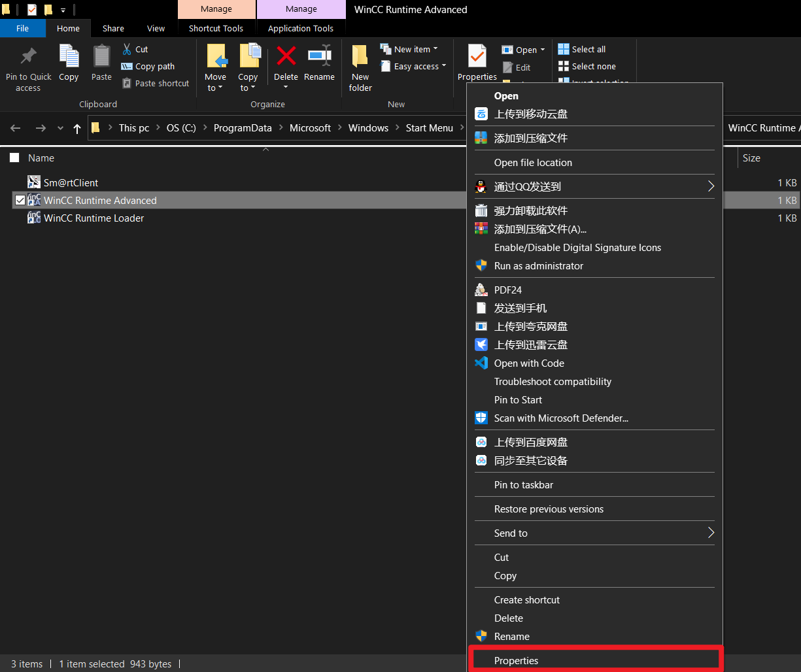Image resolution: width=801 pixels, height=672 pixels.
Task: Click the Copy ribbon icon
Action: pos(69,56)
